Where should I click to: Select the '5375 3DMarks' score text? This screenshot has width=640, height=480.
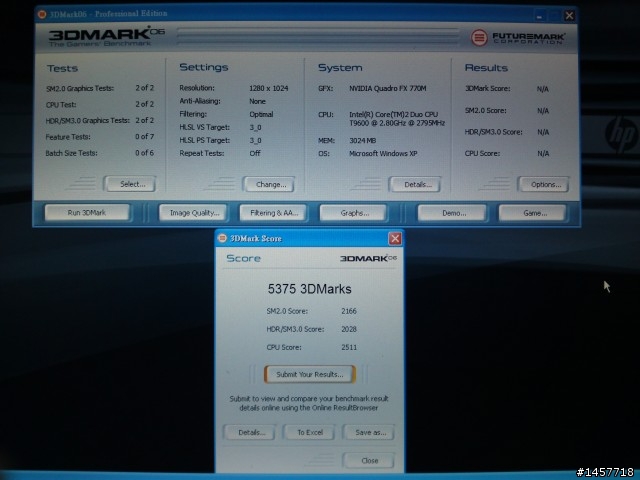[309, 289]
